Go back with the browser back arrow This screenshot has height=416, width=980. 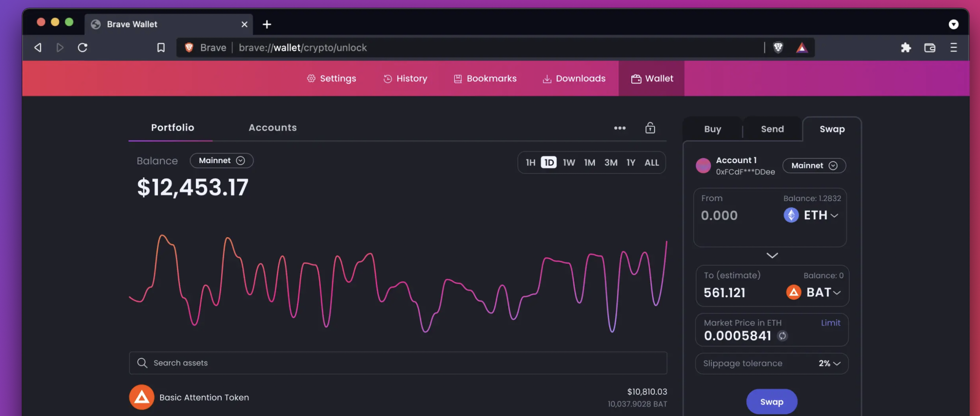point(38,48)
